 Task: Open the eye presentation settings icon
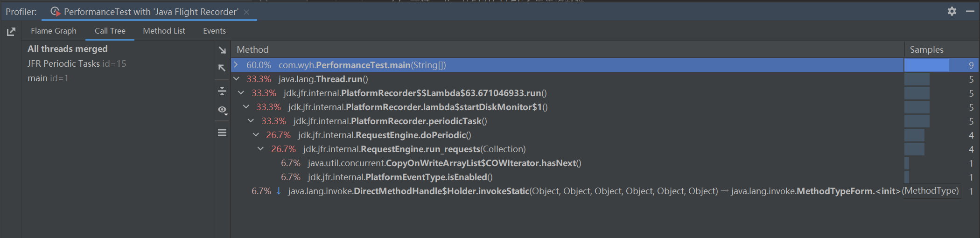click(222, 110)
